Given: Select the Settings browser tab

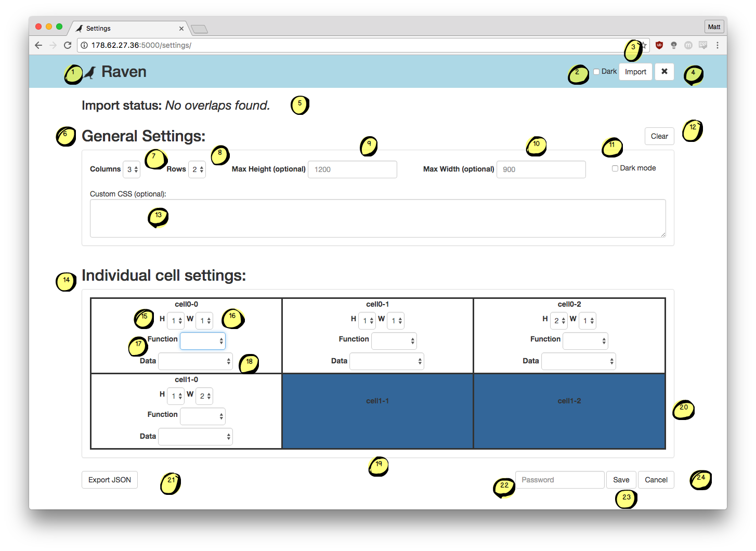Looking at the screenshot, I should pyautogui.click(x=129, y=29).
